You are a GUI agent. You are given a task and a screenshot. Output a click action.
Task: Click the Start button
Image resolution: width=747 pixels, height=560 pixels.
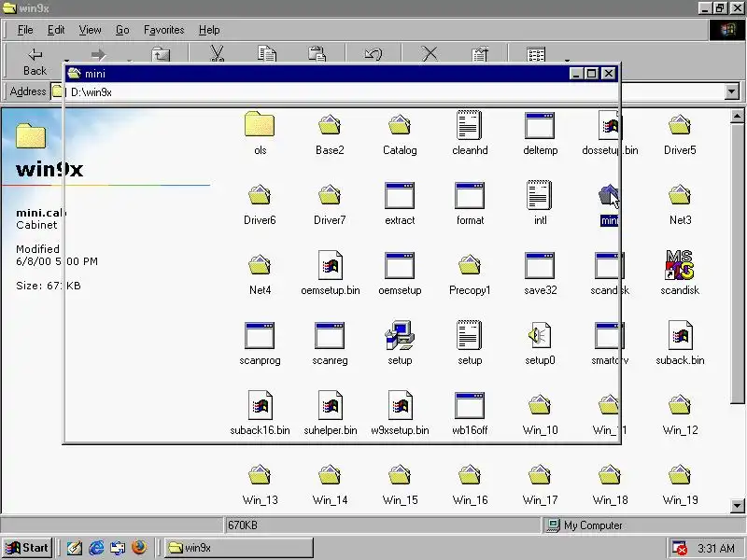click(27, 548)
